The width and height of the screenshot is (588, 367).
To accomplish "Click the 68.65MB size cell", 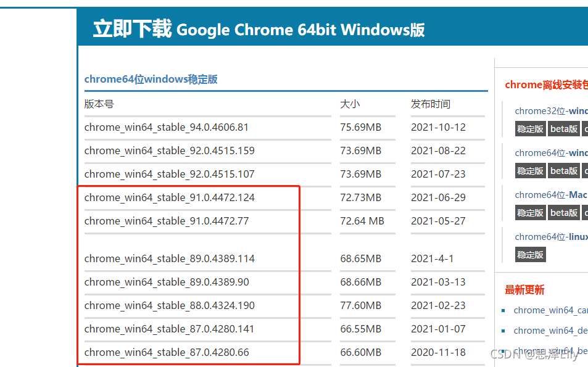I will (x=361, y=258).
